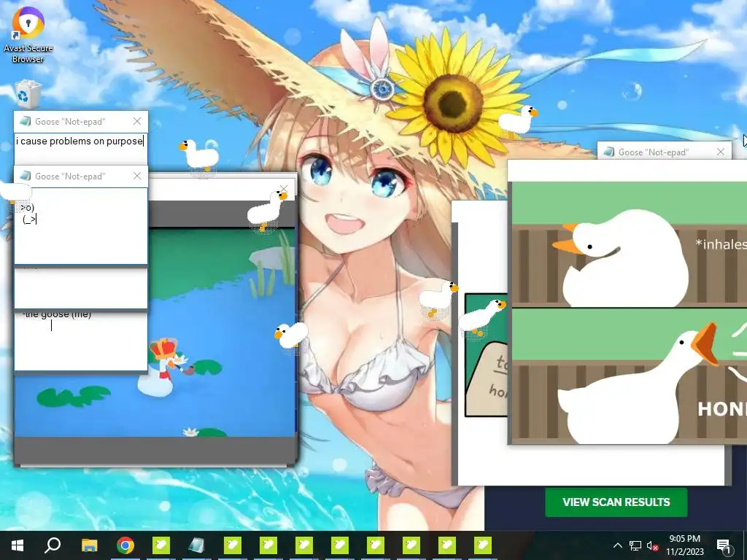Open the Recycle Bin desktop icon

click(28, 94)
